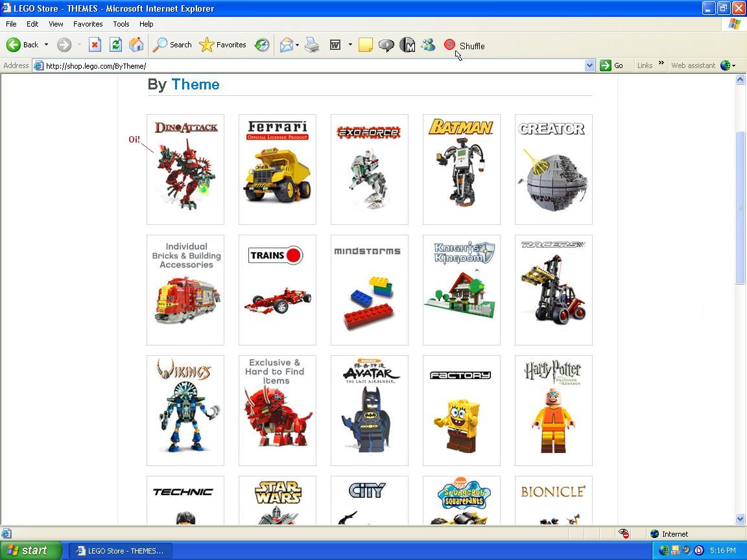
Task: Click the Edit with Word icon
Action: point(335,45)
